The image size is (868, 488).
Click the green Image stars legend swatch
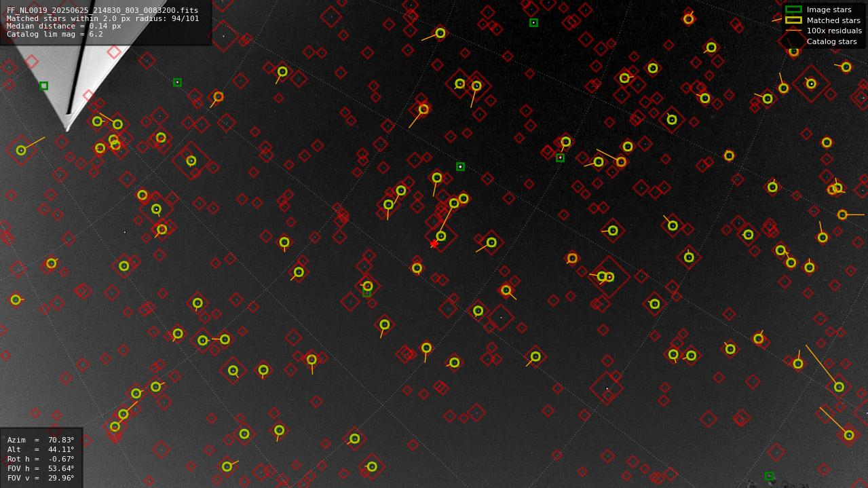[793, 10]
